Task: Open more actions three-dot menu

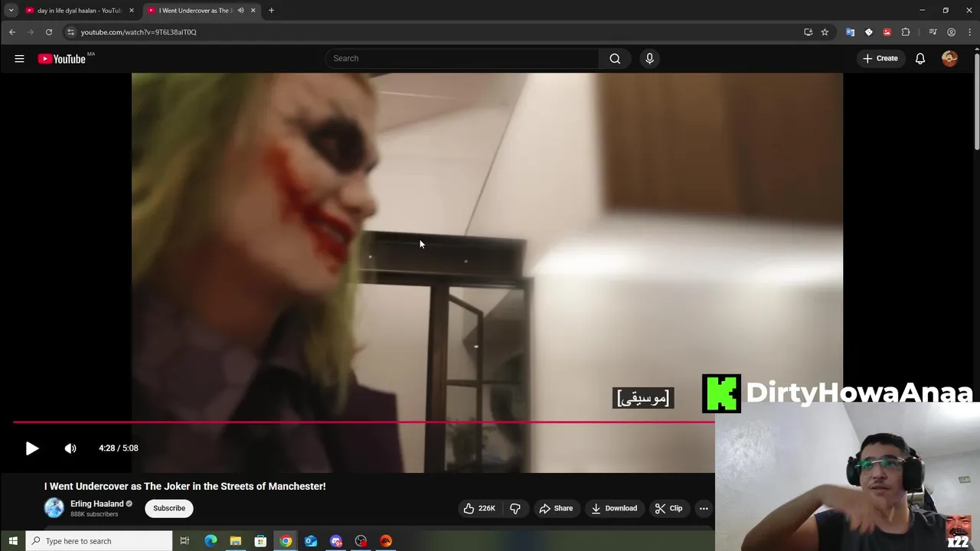Action: pyautogui.click(x=704, y=508)
